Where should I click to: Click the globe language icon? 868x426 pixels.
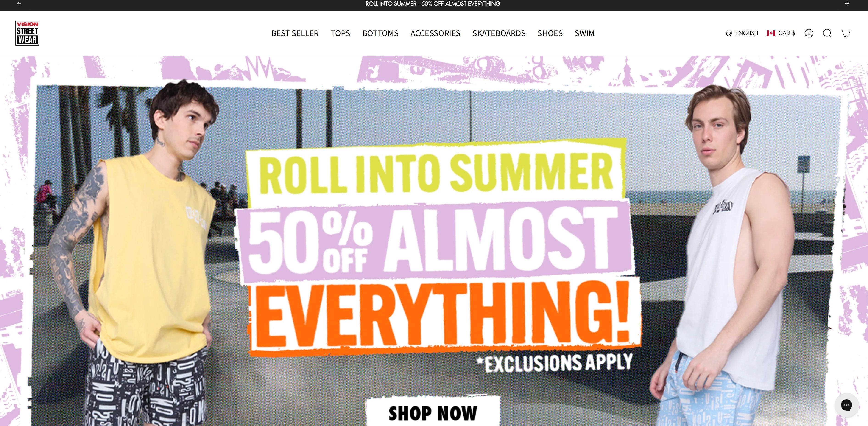pos(729,33)
